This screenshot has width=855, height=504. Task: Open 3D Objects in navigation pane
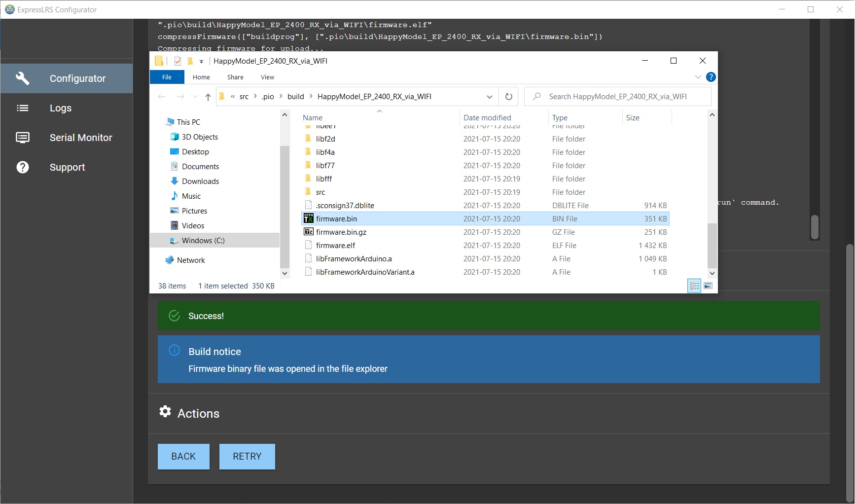[x=194, y=137]
